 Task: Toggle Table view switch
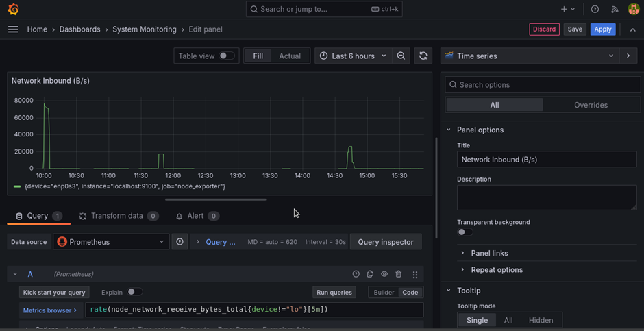(226, 56)
